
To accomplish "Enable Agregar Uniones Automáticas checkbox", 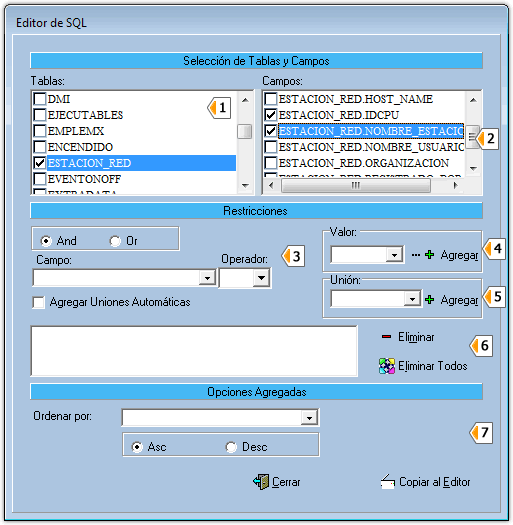I will 39,302.
